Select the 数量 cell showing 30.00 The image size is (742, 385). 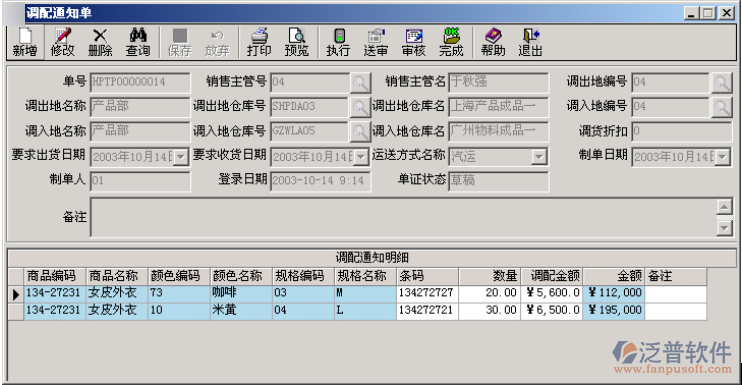click(x=489, y=310)
